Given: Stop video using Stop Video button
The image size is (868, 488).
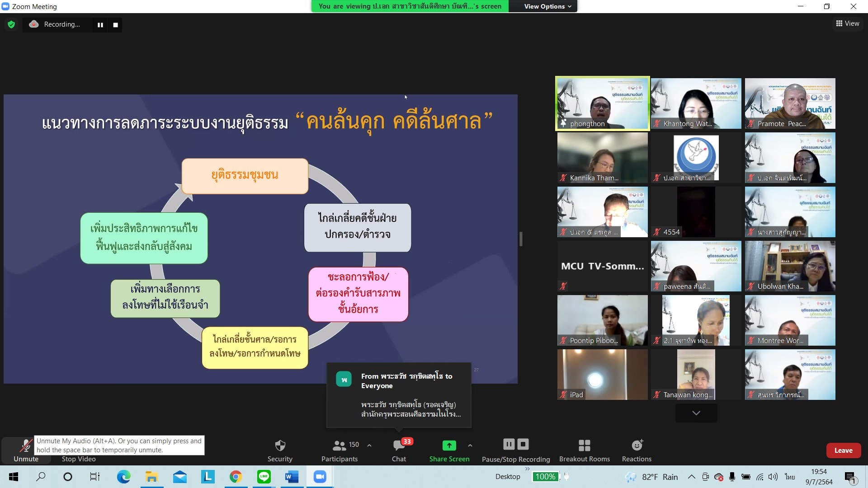Looking at the screenshot, I should pyautogui.click(x=79, y=459).
